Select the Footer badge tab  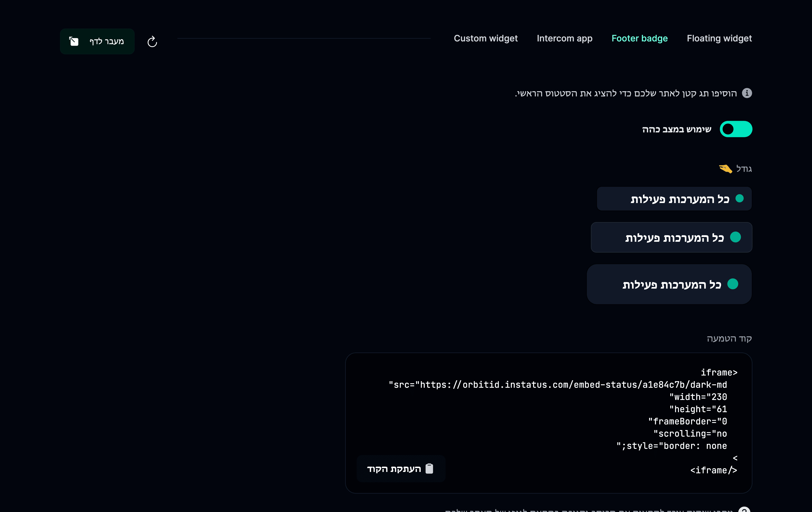coord(639,38)
